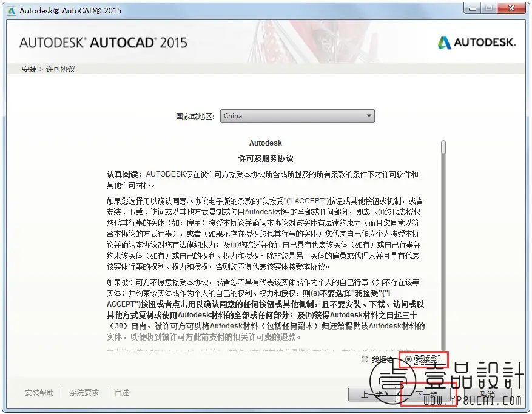Click the 取消 (Cancel) button
The image size is (532, 414).
(x=488, y=395)
